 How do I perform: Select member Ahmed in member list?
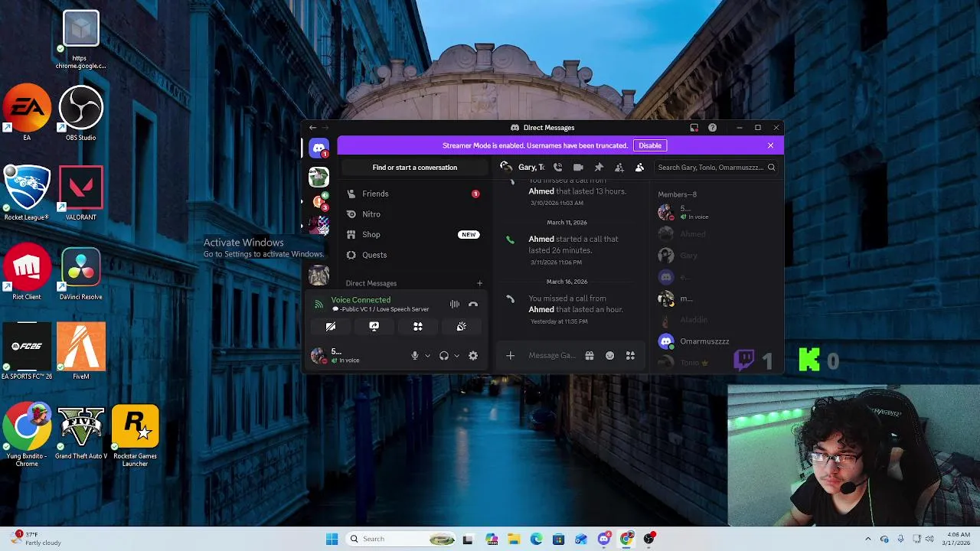[x=717, y=234]
